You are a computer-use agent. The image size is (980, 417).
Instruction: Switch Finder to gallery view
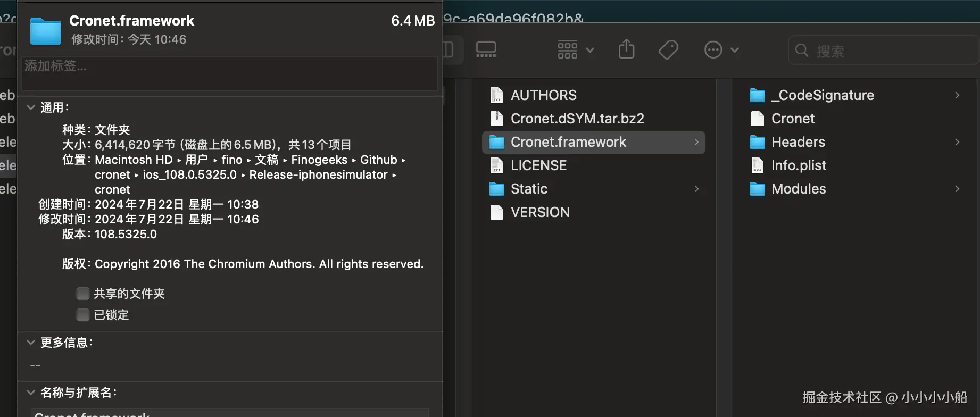tap(486, 50)
